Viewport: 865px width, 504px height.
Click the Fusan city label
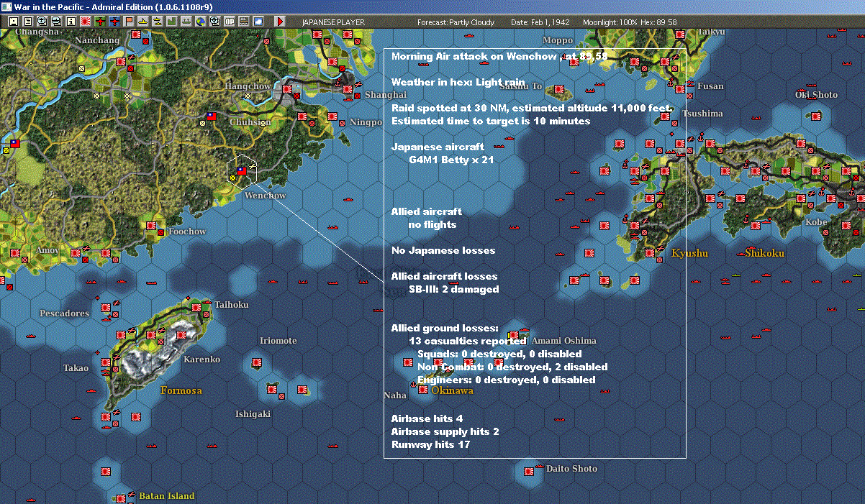coord(711,86)
